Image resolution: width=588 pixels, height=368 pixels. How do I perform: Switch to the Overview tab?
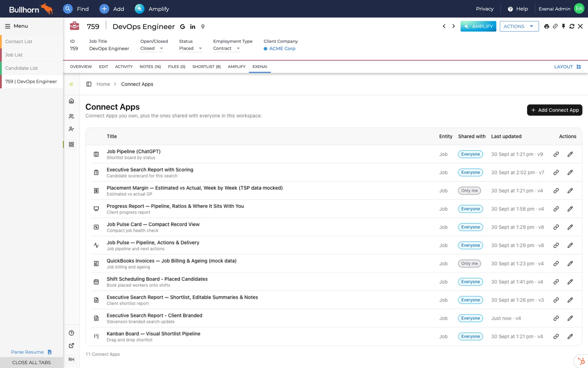point(81,67)
